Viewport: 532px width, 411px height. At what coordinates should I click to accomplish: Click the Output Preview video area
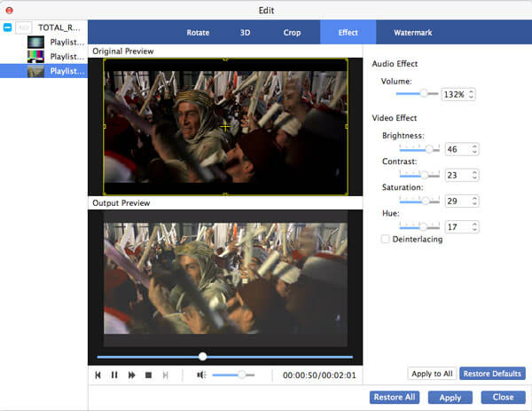pos(225,279)
